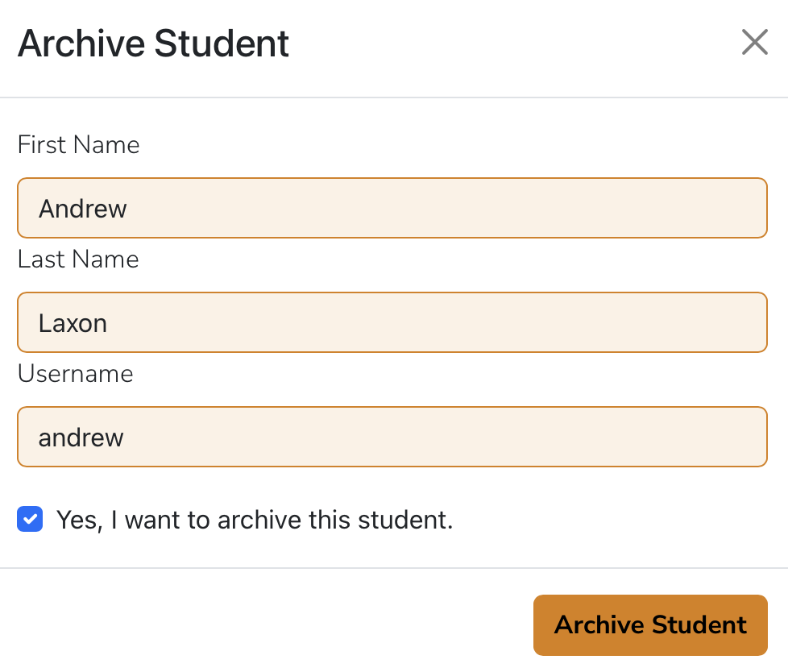Click the field containing Laxon
This screenshot has width=788, height=672.
(392, 322)
